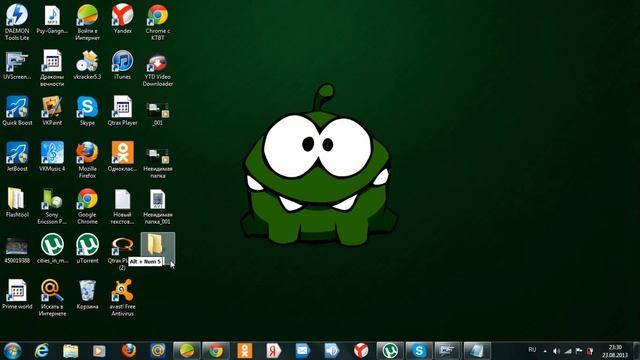Select the Prime world desktop icon
Viewport: 640px width, 360px height.
click(x=17, y=294)
